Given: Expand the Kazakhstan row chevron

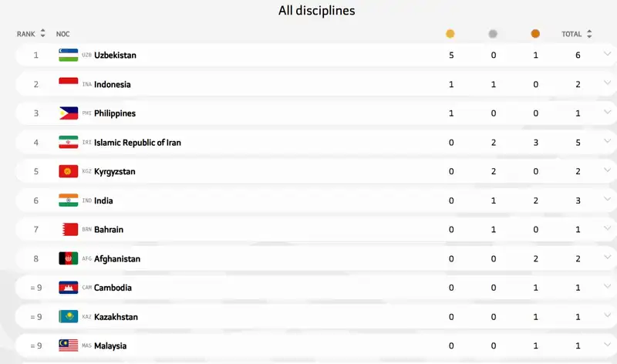Looking at the screenshot, I should point(607,316).
